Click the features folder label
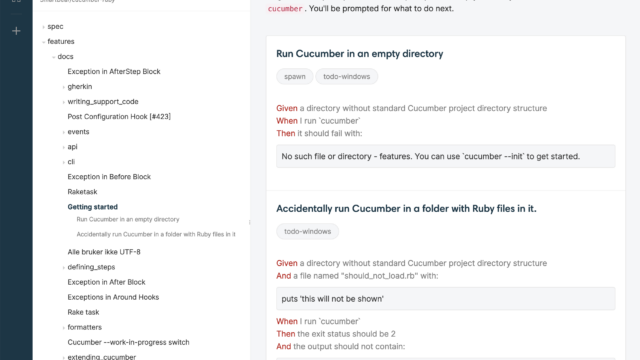 tap(61, 42)
